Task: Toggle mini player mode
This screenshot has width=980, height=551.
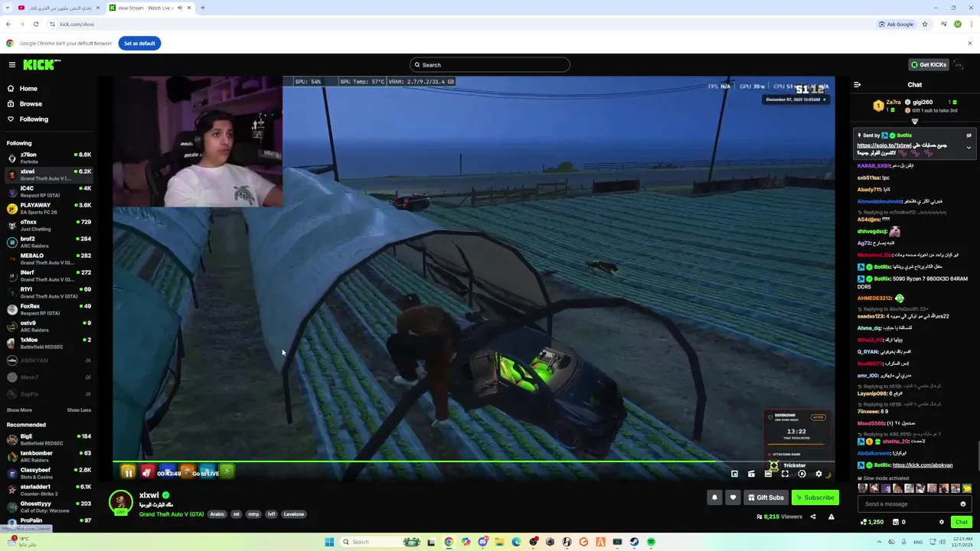Action: pos(734,474)
